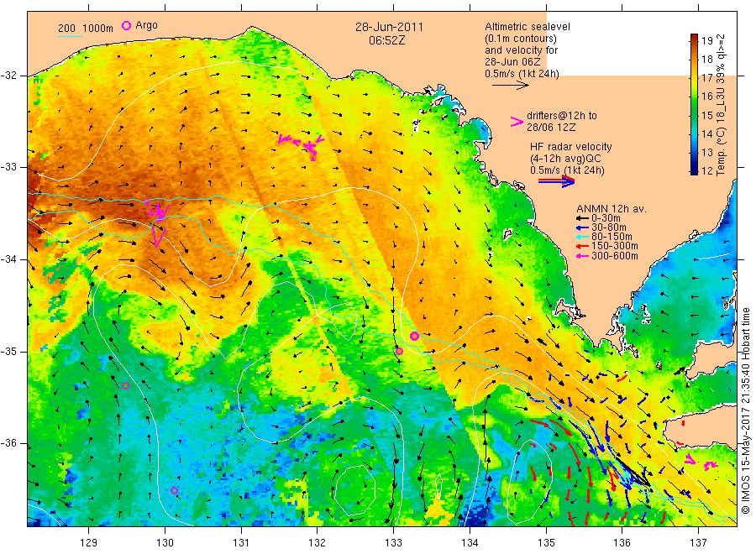Click the red 150-300m legend arrow
Viewport: 756px width, 554px height.
(582, 247)
